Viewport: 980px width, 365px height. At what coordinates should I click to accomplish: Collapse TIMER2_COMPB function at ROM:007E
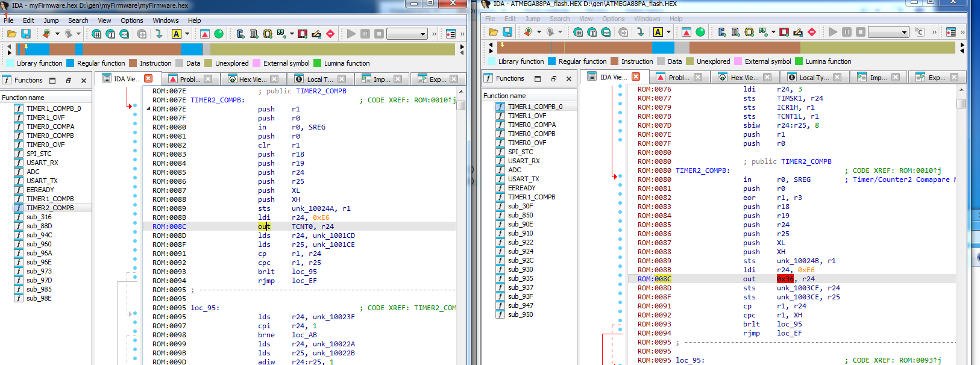click(148, 109)
